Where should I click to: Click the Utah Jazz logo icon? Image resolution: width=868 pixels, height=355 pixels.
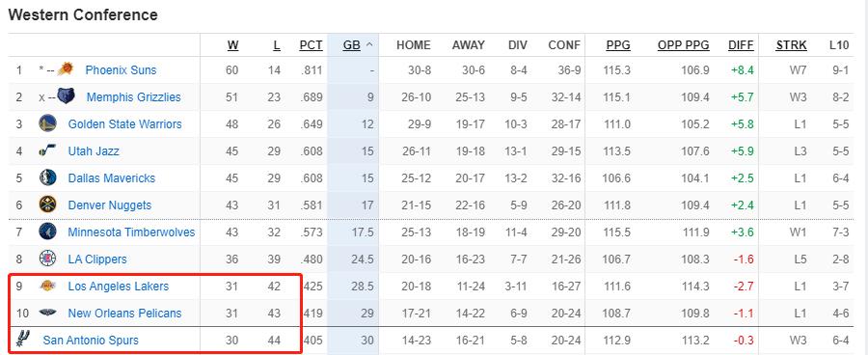coord(47,150)
